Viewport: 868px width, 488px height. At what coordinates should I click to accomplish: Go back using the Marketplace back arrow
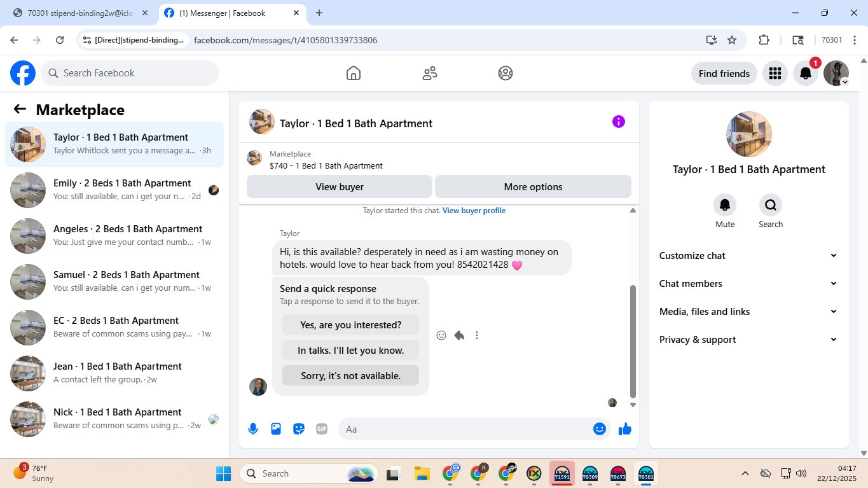click(x=20, y=109)
